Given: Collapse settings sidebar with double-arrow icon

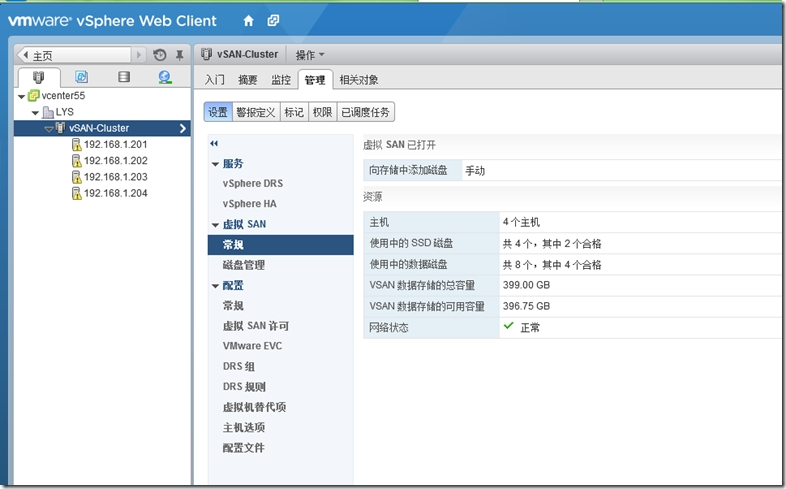Looking at the screenshot, I should 215,143.
